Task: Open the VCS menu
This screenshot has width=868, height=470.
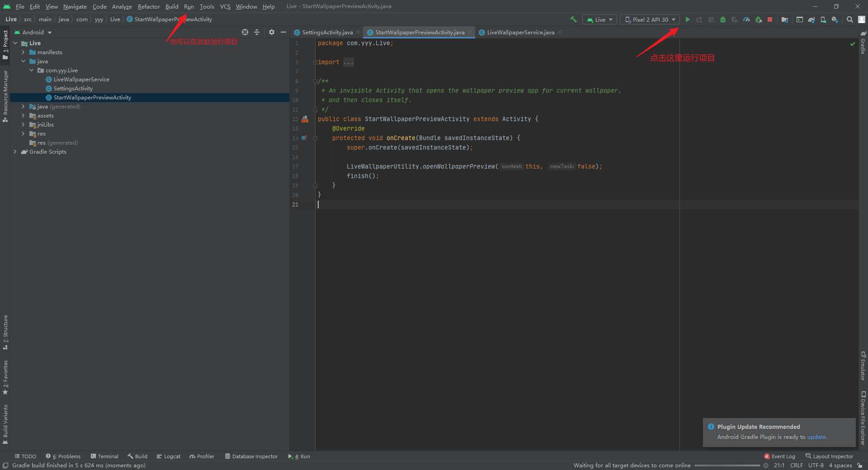Action: (225, 6)
